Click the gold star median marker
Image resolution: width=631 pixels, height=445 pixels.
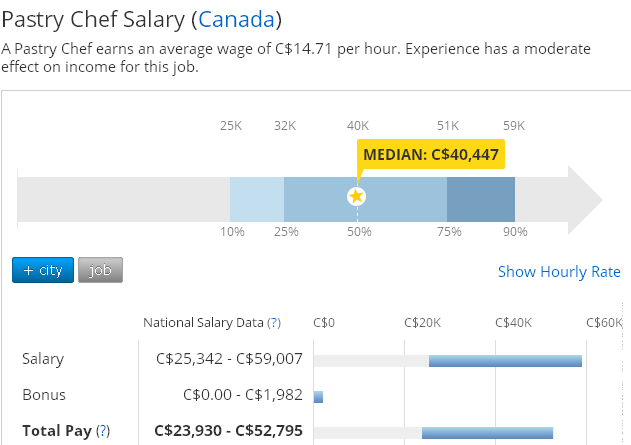[x=356, y=196]
